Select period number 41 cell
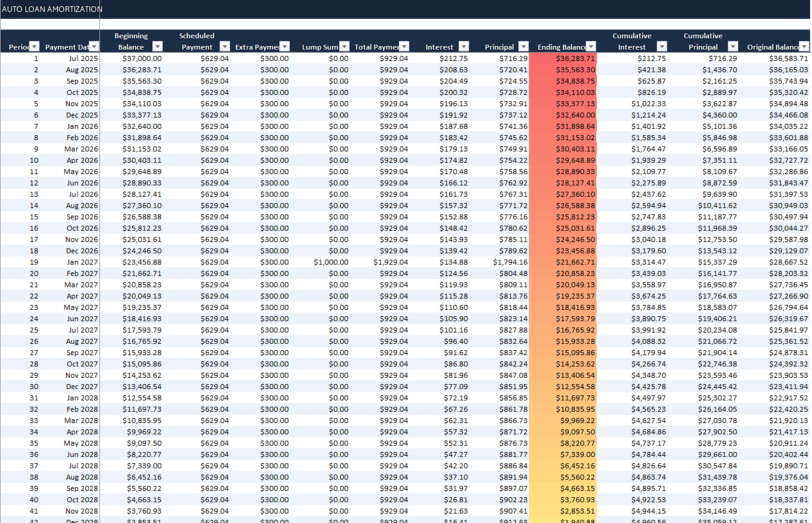 20,511
